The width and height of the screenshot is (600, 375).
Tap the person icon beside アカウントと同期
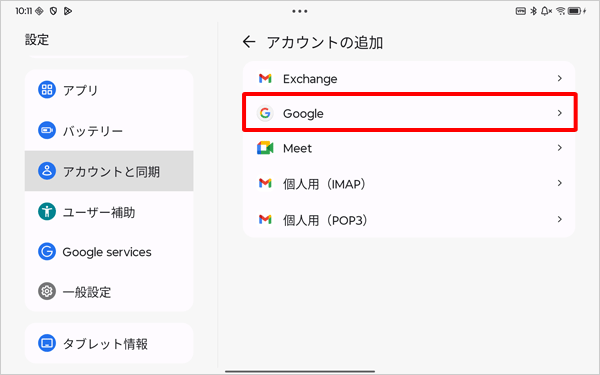click(47, 171)
